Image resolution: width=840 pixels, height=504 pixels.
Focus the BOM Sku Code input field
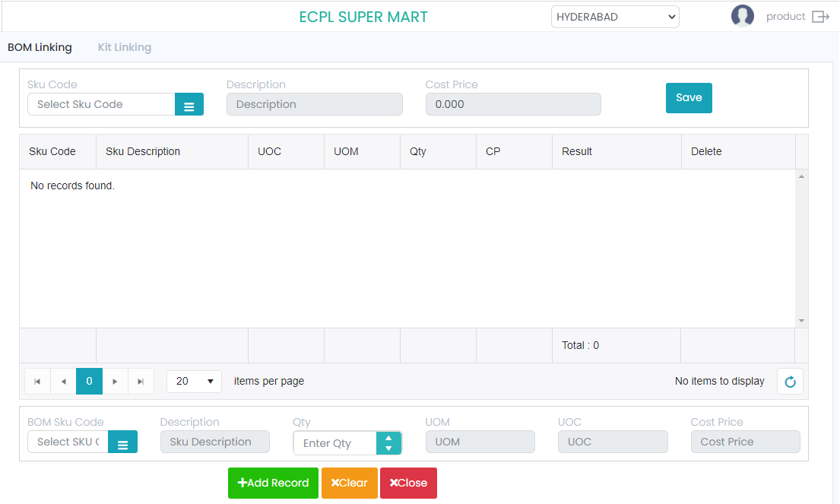[x=68, y=442]
